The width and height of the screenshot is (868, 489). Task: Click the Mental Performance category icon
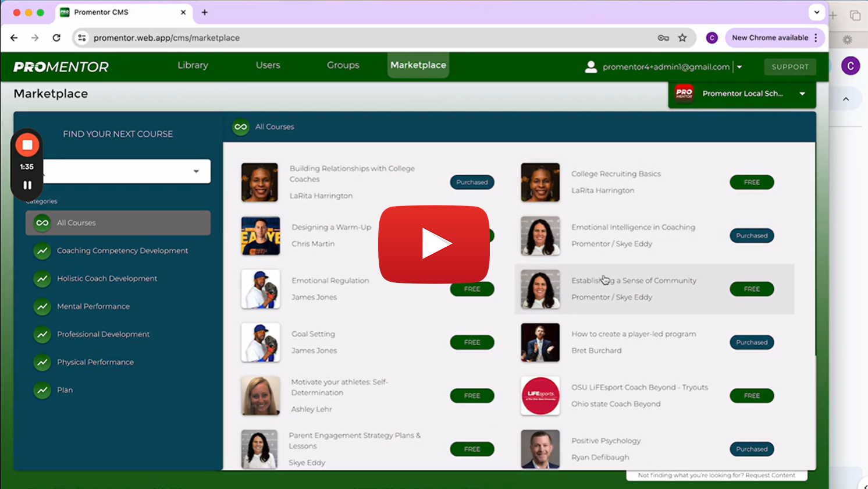(42, 307)
